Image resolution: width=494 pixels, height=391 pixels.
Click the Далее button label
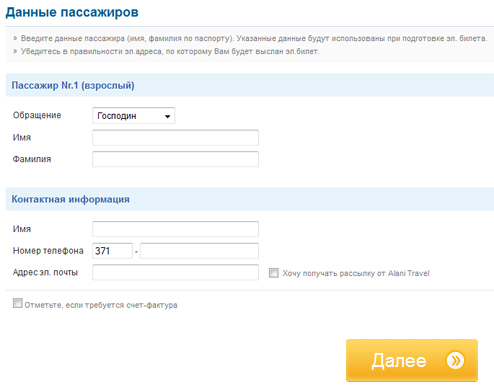click(x=399, y=361)
